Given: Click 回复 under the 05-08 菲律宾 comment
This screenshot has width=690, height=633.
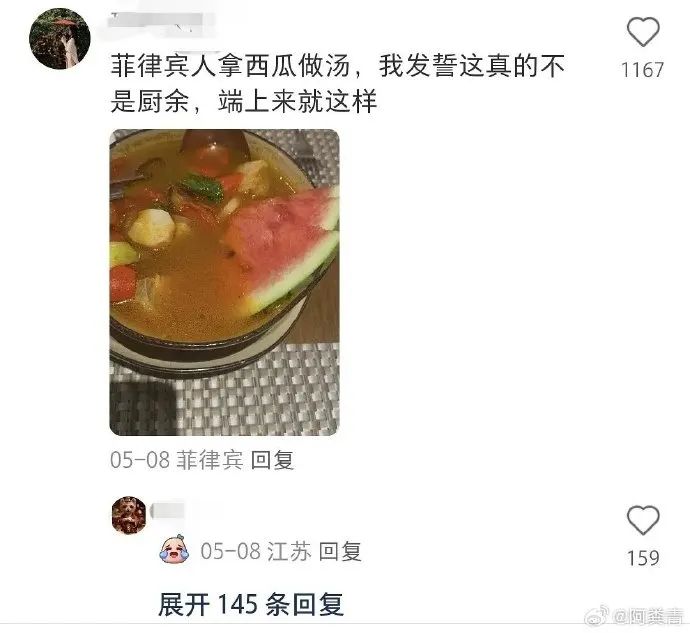Looking at the screenshot, I should point(272,460).
